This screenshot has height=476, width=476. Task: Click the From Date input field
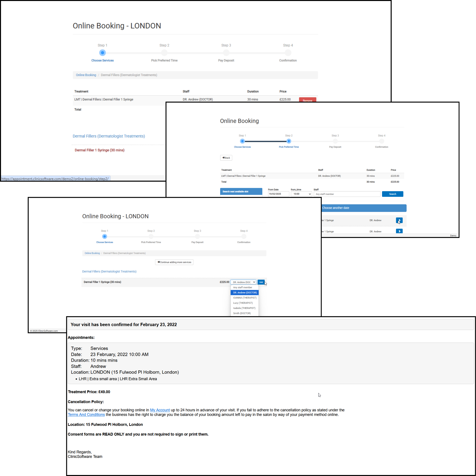tap(278, 194)
